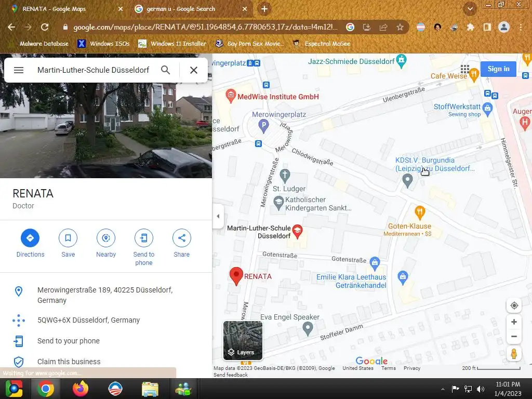Toggle the Chrome side panel
Screen dimensions: 532x399
click(487, 27)
